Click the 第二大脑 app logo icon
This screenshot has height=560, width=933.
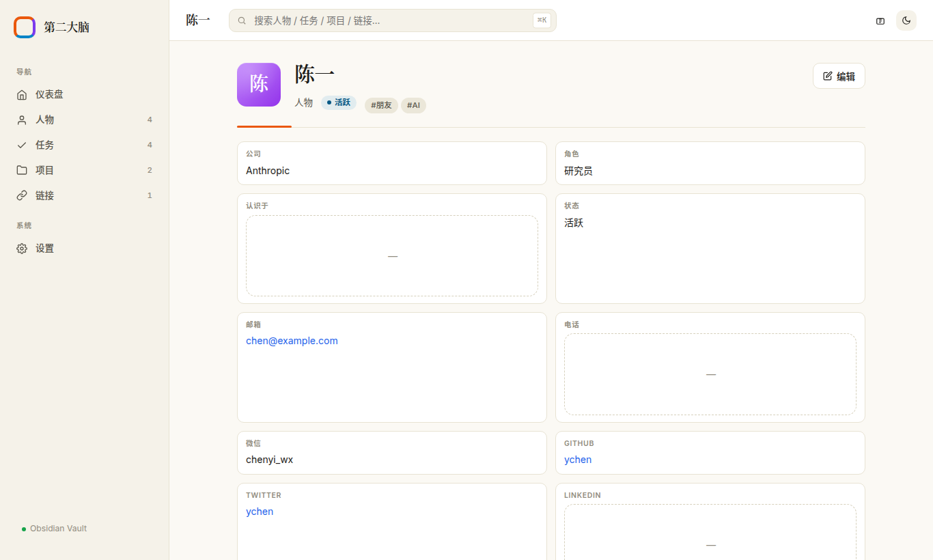(x=25, y=27)
